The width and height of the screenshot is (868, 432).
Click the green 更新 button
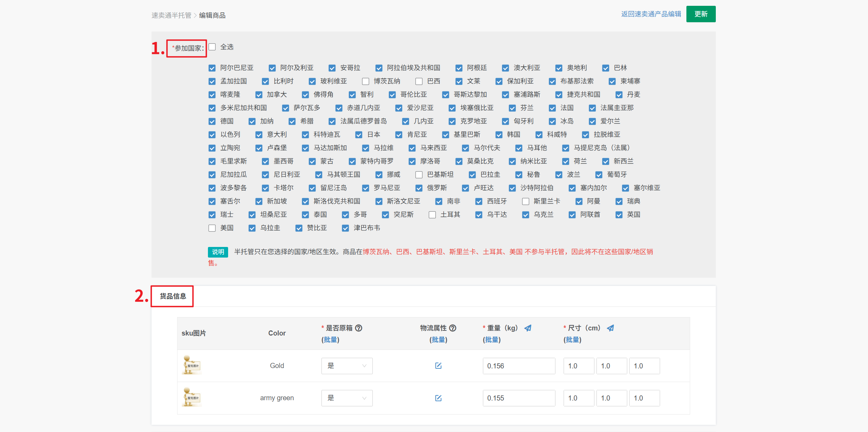point(700,14)
